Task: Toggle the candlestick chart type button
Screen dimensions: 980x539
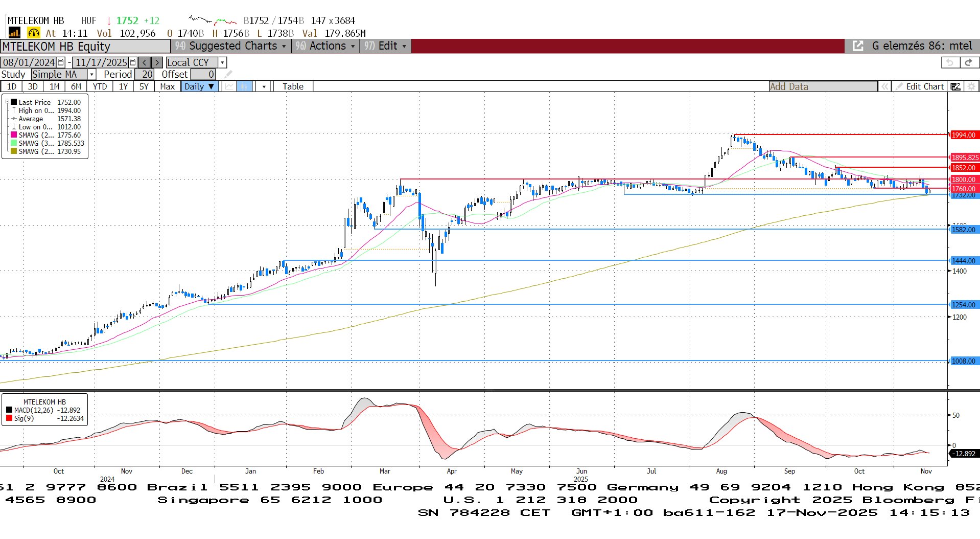Action: (x=244, y=86)
